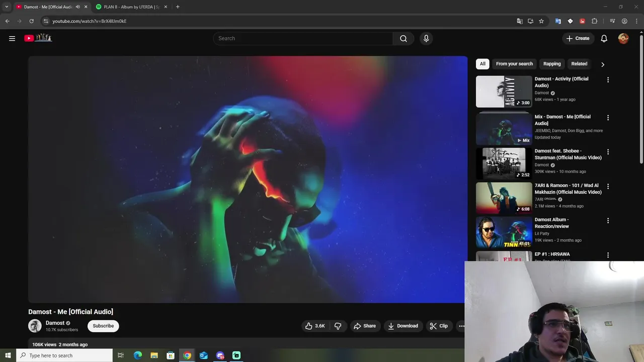Click the Create button
Screen dimensions: 644x362
(x=578, y=38)
